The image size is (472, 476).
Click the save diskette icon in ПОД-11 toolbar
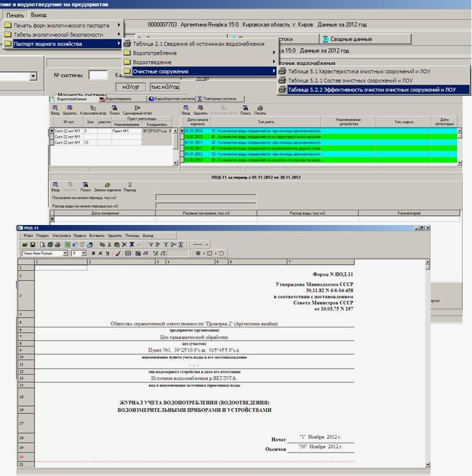click(33, 244)
